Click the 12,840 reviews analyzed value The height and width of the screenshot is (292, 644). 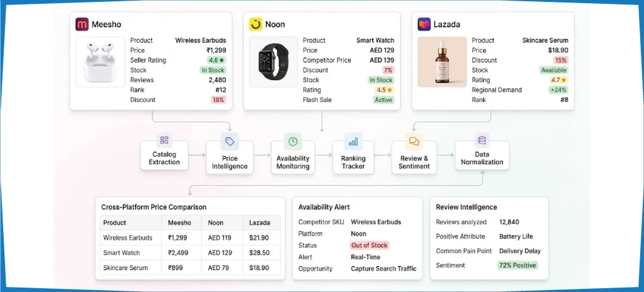pyautogui.click(x=509, y=222)
